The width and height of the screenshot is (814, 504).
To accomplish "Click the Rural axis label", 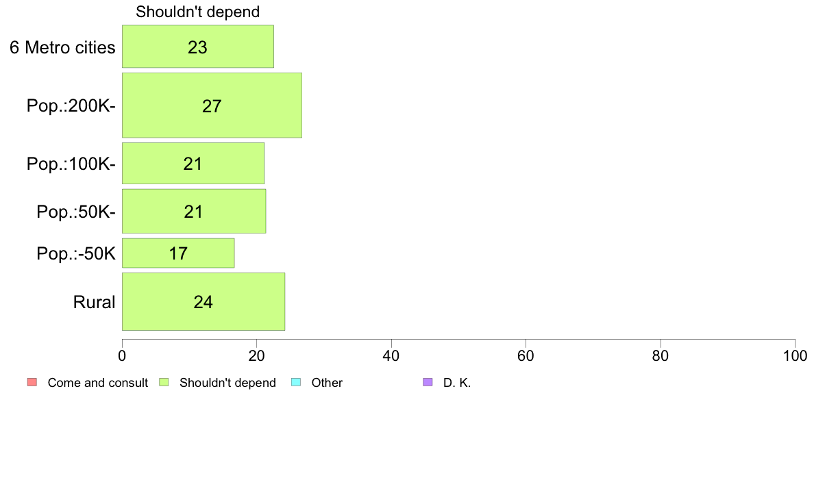I will (94, 302).
